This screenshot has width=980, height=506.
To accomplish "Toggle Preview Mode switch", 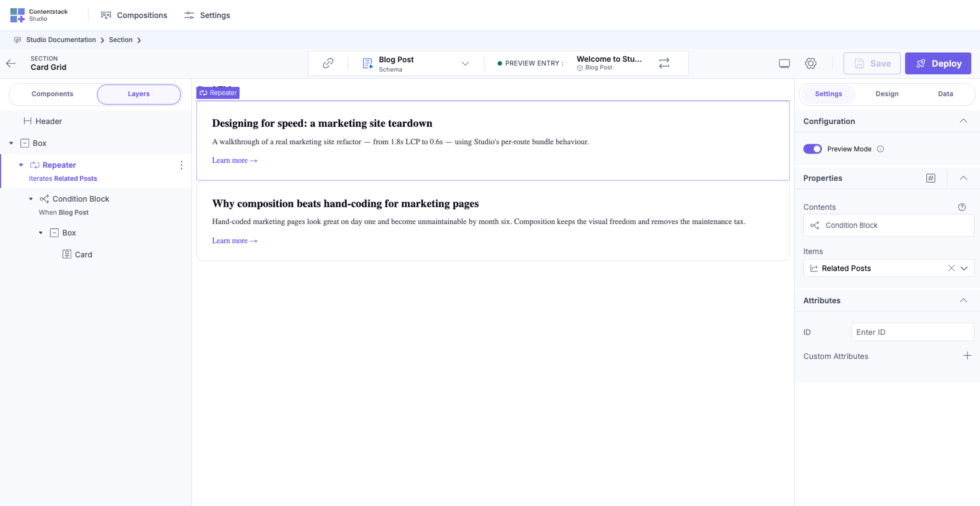I will [812, 149].
